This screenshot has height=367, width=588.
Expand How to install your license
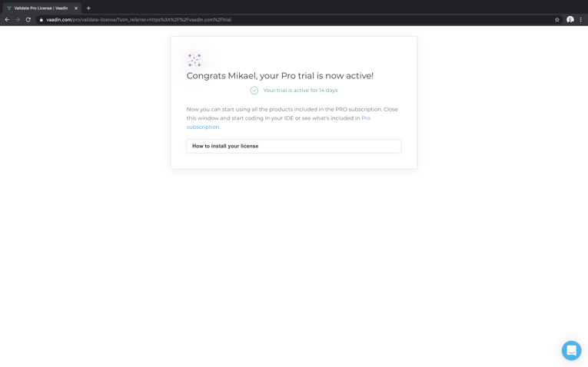[294, 146]
